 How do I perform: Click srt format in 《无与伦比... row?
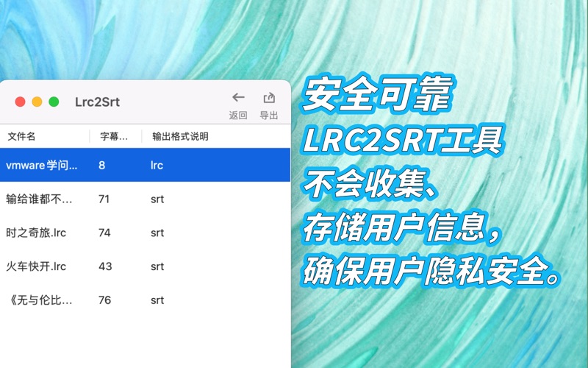point(157,300)
